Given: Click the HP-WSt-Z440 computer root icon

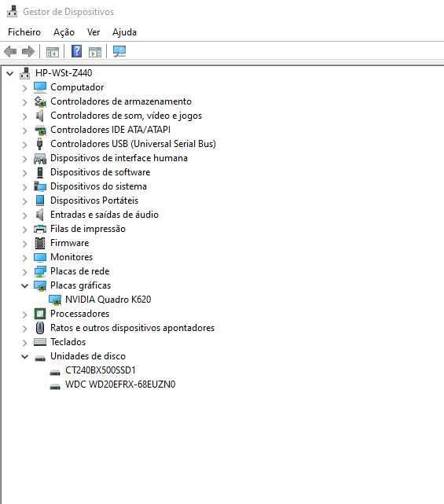Looking at the screenshot, I should 24,73.
